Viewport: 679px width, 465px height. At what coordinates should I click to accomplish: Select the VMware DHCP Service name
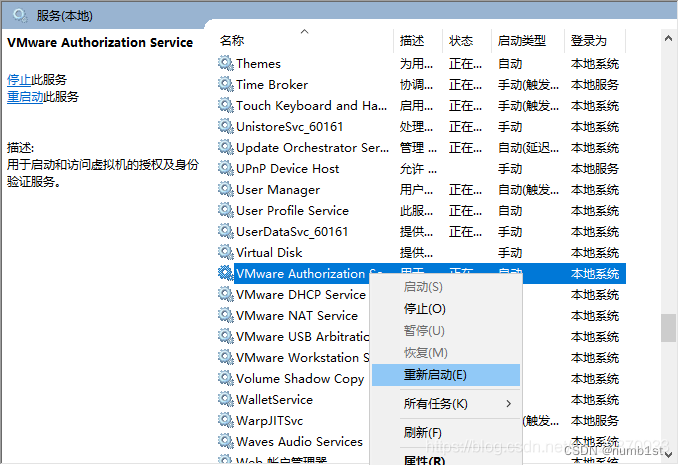(301, 294)
